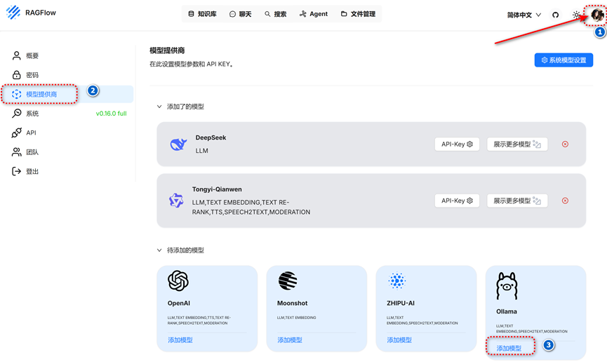Go to the Agent tab

coord(314,14)
